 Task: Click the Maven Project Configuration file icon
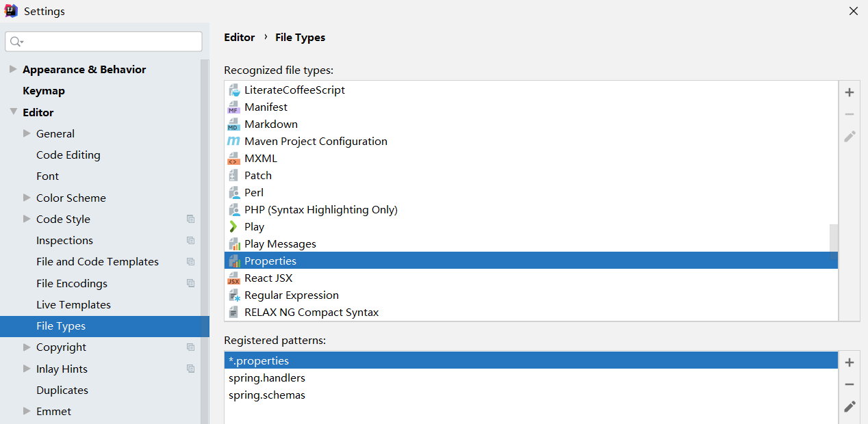233,142
